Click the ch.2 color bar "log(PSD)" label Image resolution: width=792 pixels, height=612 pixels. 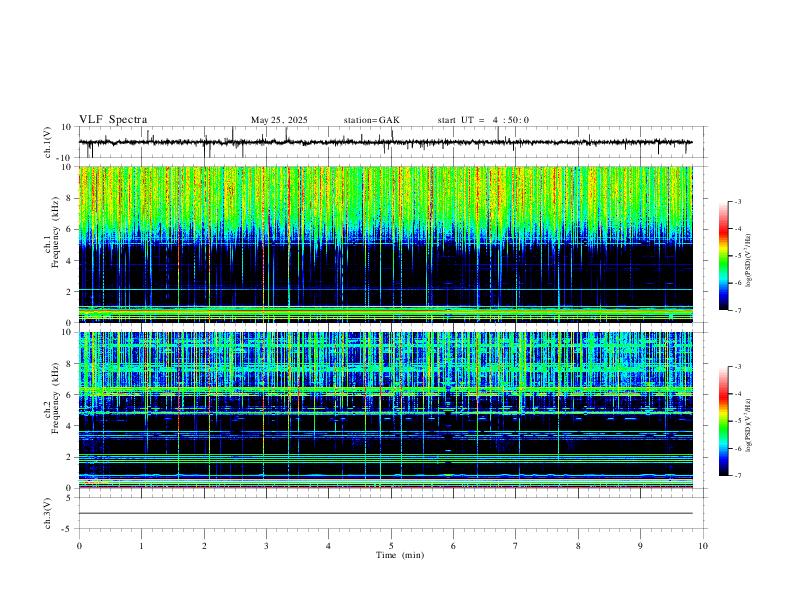tap(749, 425)
